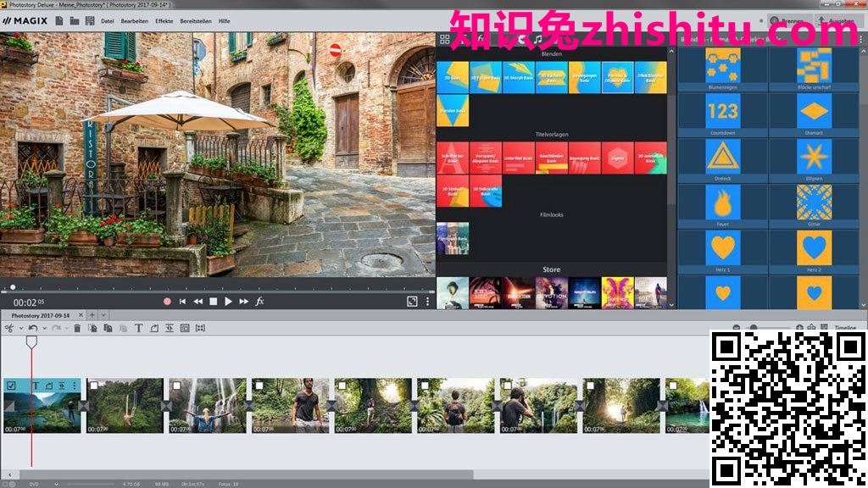Screen dimensions: 868x488
Task: Open project using the folder icon
Action: 75,21
